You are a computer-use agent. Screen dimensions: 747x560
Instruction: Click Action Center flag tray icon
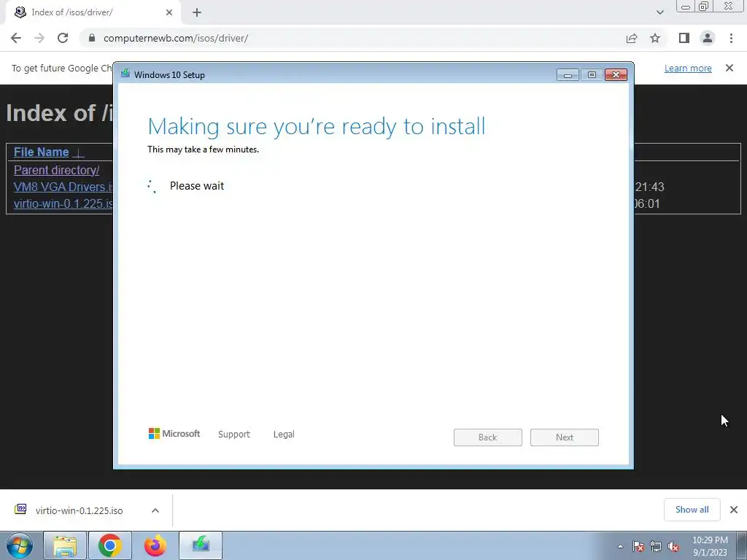[638, 546]
